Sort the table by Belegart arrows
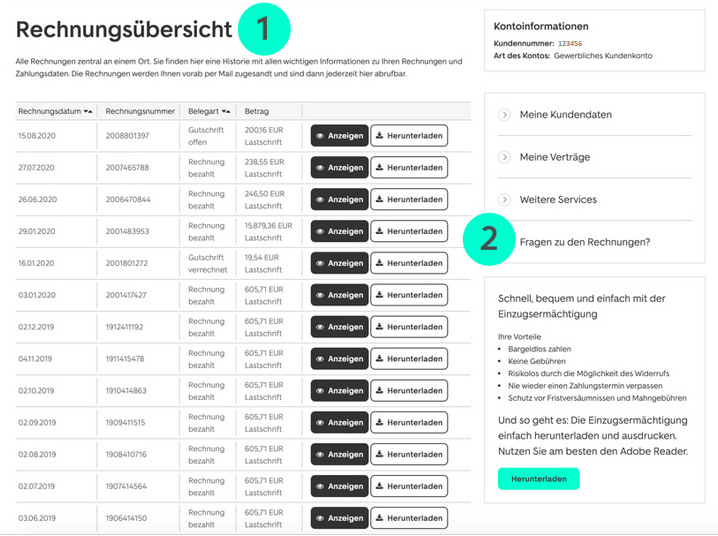Image resolution: width=718 pixels, height=536 pixels. click(x=227, y=111)
